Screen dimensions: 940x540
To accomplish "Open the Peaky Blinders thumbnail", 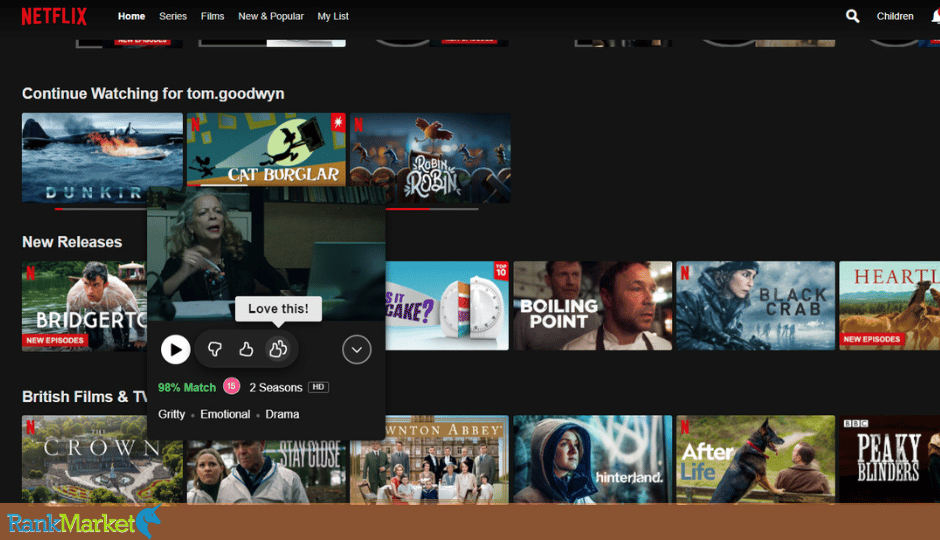I will click(890, 459).
